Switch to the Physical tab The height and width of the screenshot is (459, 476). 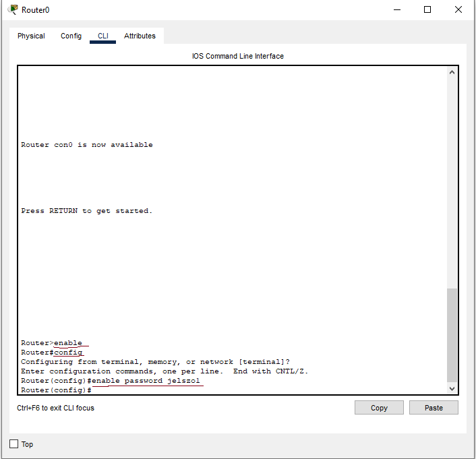(x=31, y=36)
